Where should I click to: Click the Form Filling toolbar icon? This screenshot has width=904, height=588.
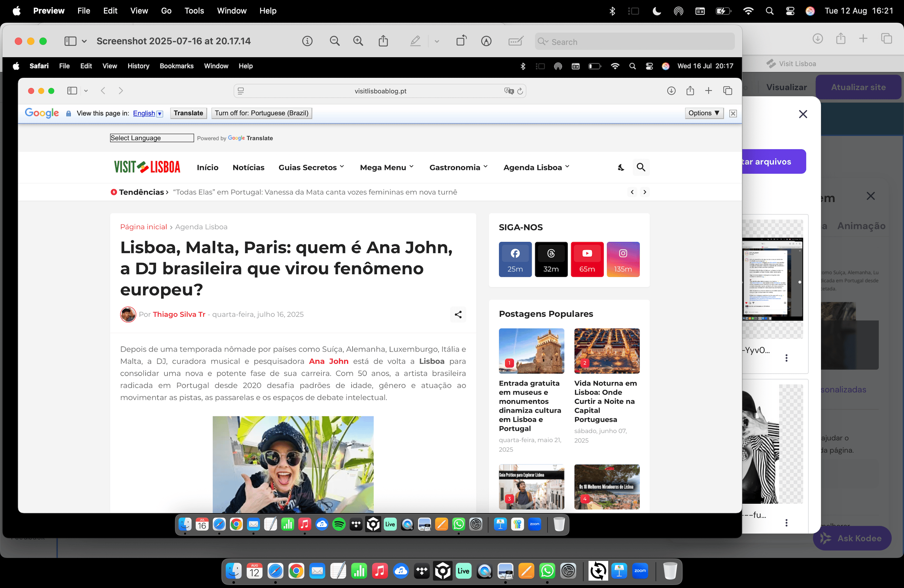click(515, 41)
